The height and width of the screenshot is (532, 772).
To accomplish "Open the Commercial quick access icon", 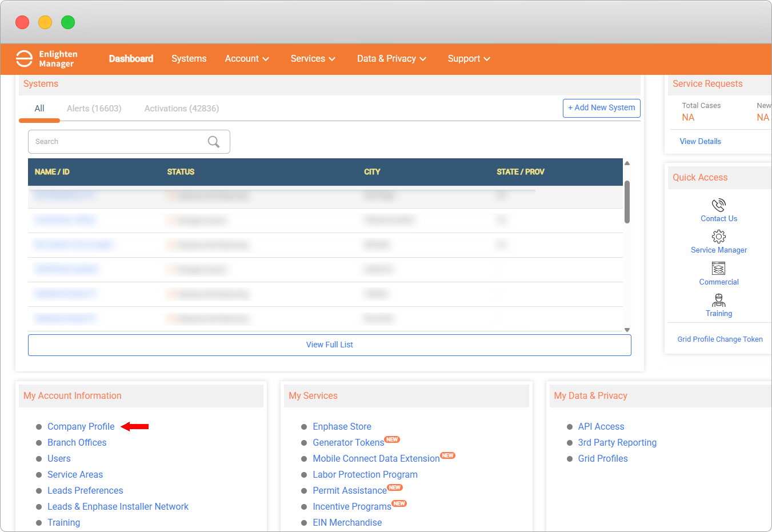I will pyautogui.click(x=719, y=268).
